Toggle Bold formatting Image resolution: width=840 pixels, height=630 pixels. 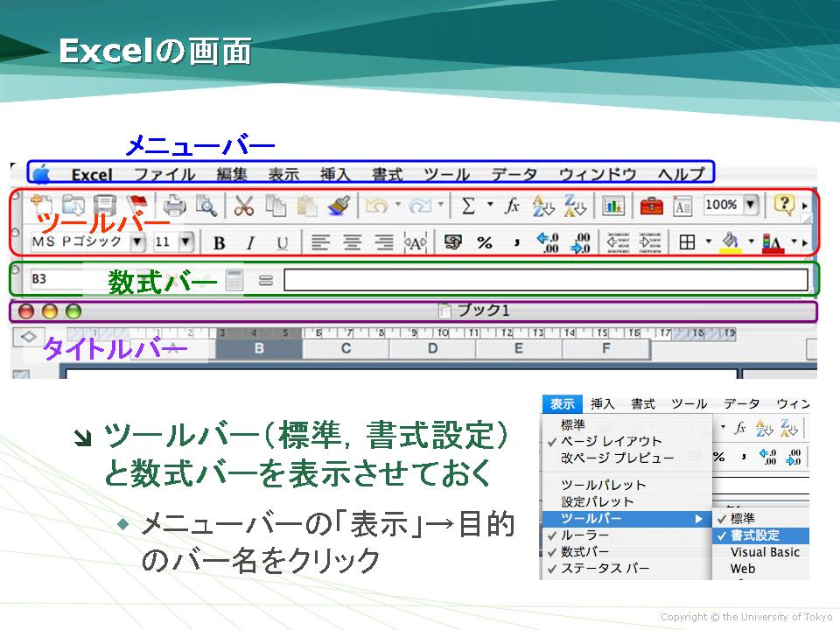point(219,243)
